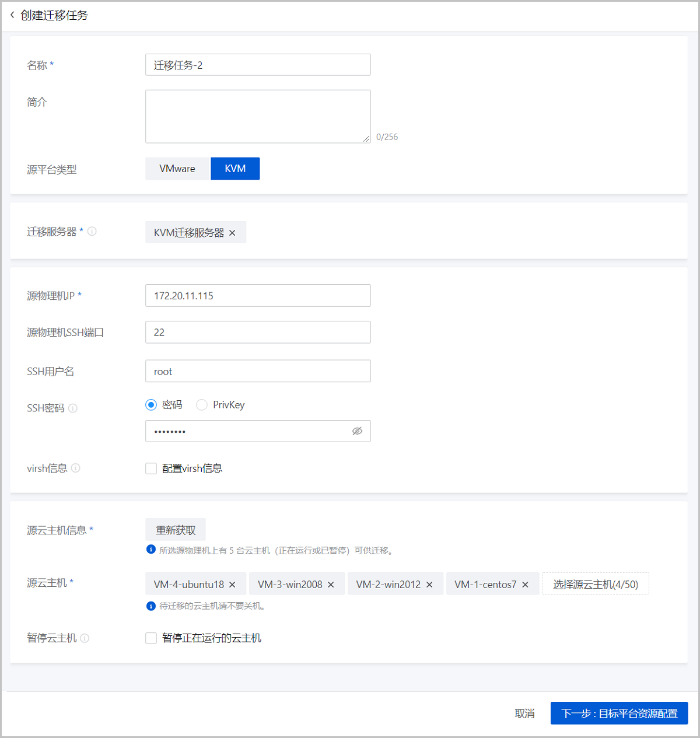Remove VM-1-centos7 from selected hosts

(x=525, y=585)
